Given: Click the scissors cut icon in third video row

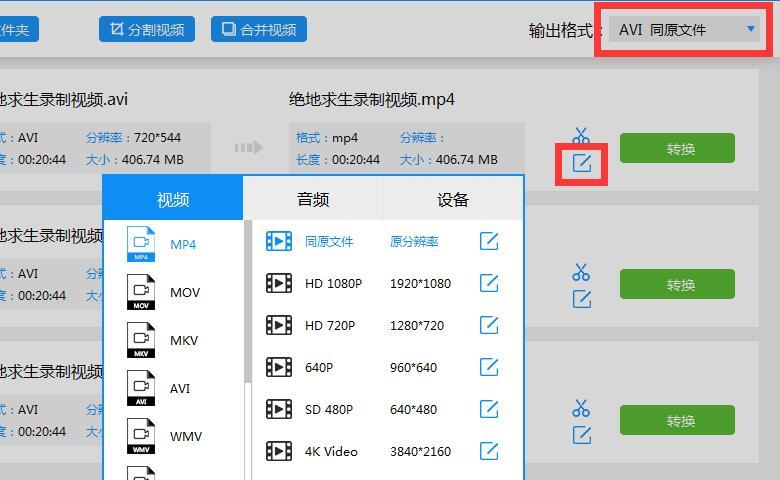Looking at the screenshot, I should (x=581, y=408).
